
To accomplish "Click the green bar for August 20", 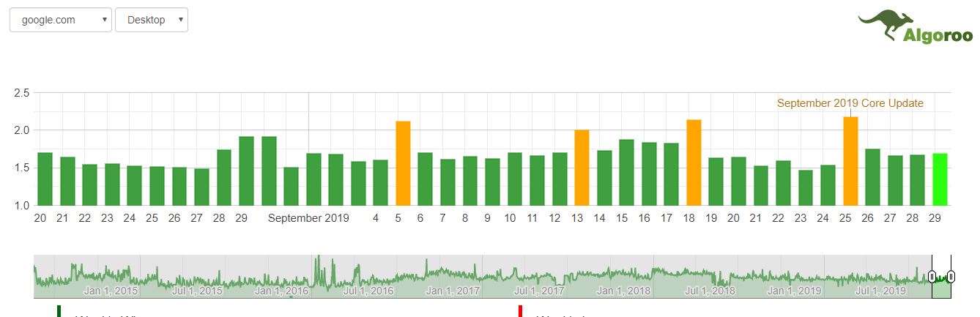I will pyautogui.click(x=45, y=179).
